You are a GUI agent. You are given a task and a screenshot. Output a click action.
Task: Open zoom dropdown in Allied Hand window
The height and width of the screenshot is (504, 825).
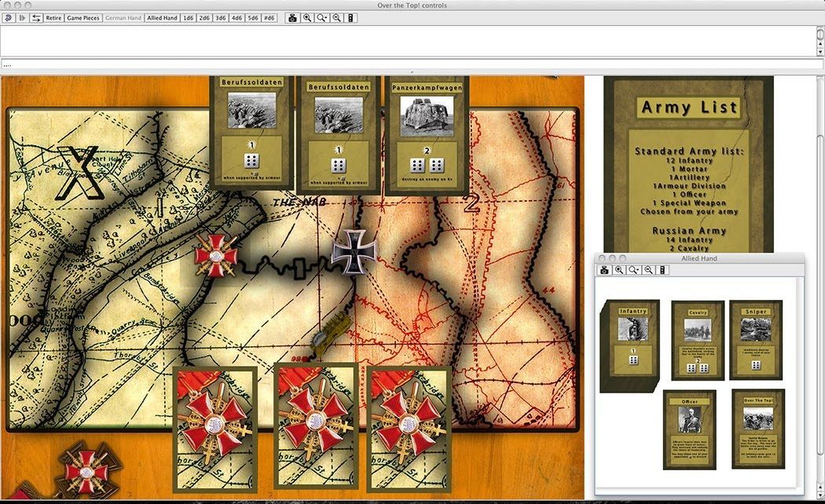click(633, 269)
